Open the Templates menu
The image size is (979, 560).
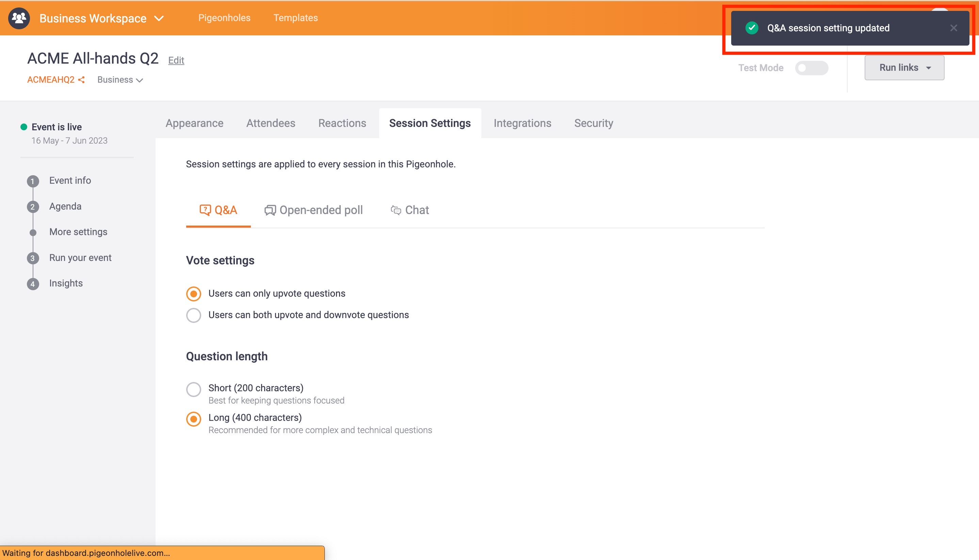tap(295, 18)
